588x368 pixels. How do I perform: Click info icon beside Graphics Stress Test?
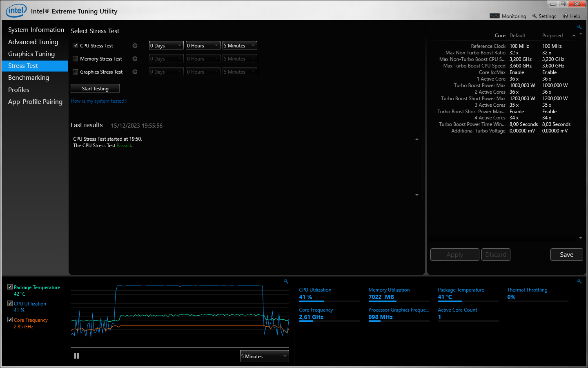click(x=135, y=72)
